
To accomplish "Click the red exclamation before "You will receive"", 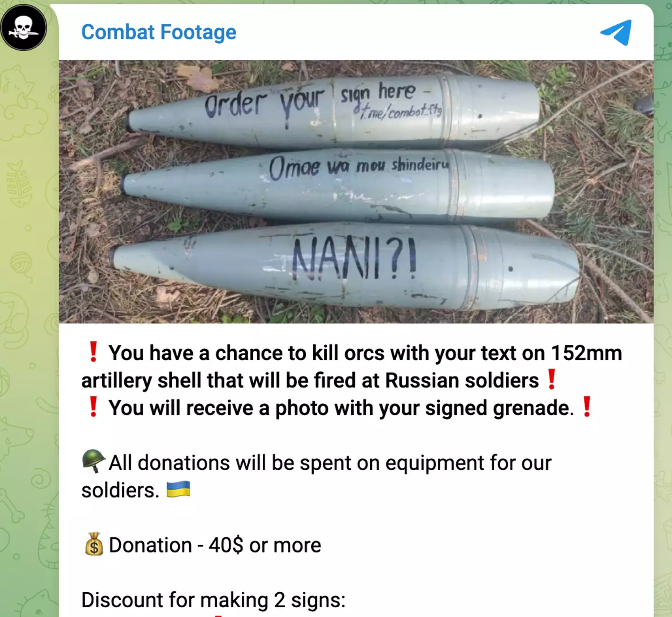I will [x=93, y=407].
